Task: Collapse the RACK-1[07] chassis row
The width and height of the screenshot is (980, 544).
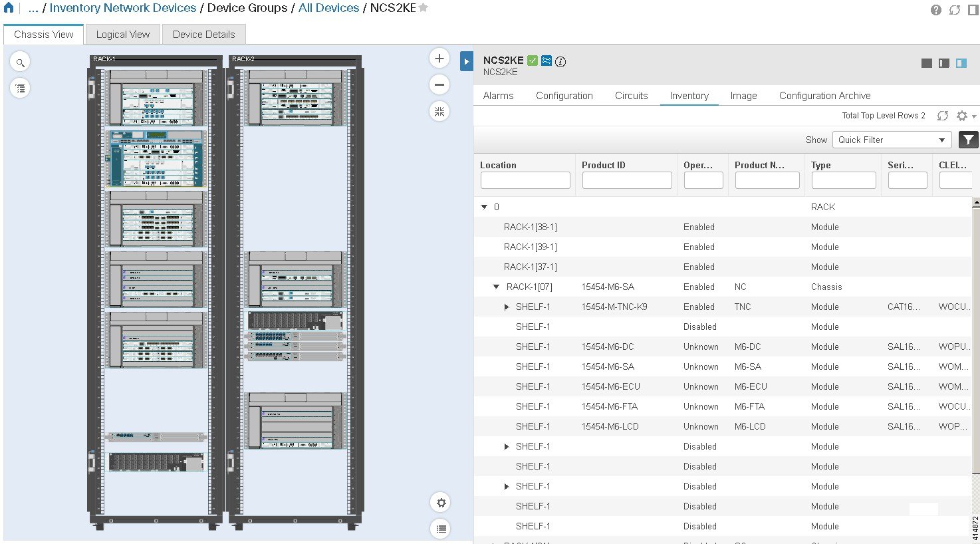Action: pos(496,287)
